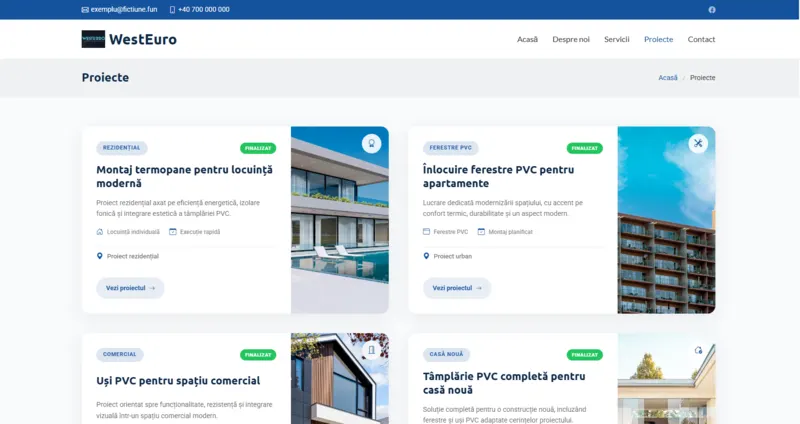Click title Înlocuire ferestre PVC pentru apartamente

[x=498, y=177]
